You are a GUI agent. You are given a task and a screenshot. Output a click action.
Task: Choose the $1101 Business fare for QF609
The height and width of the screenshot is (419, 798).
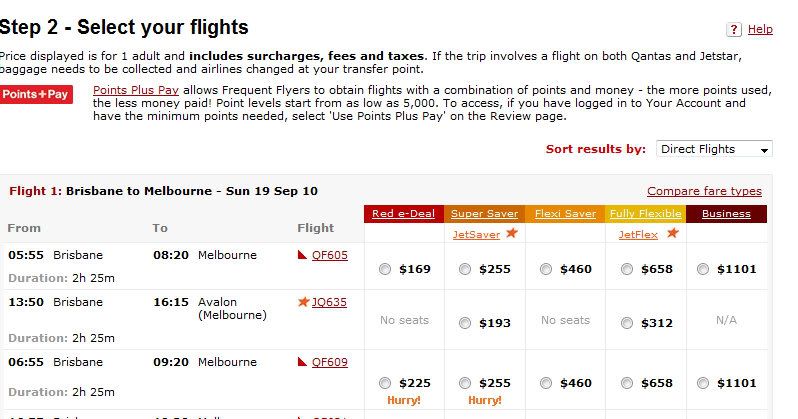pos(703,383)
